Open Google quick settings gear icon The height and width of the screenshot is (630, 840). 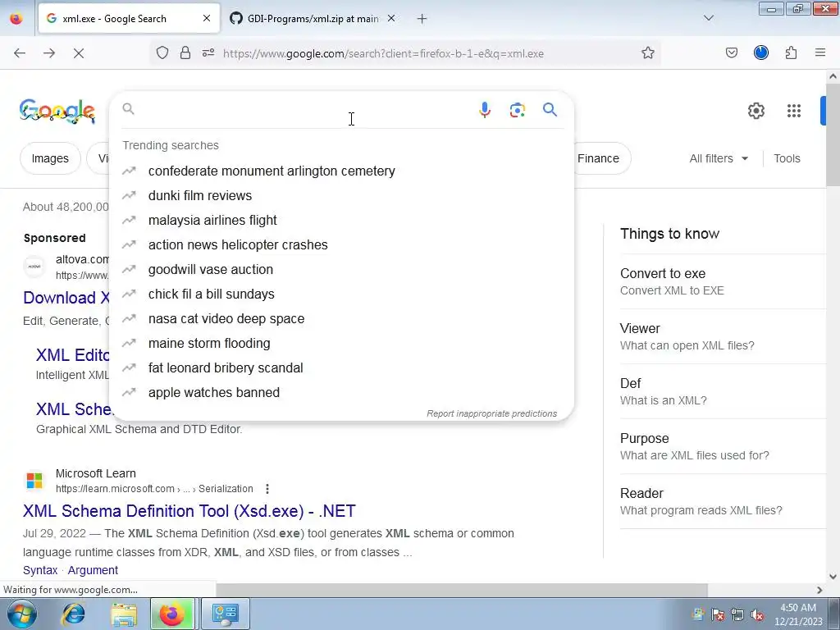[x=756, y=111]
